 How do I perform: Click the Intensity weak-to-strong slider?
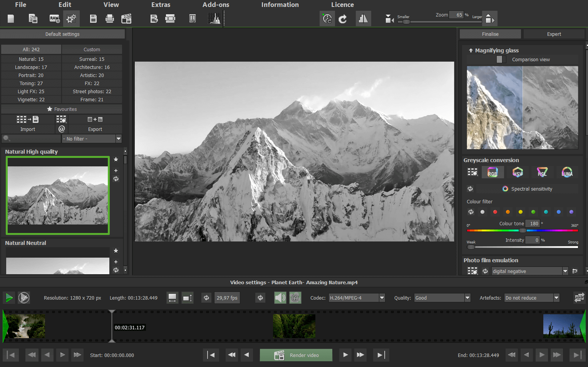pyautogui.click(x=523, y=247)
